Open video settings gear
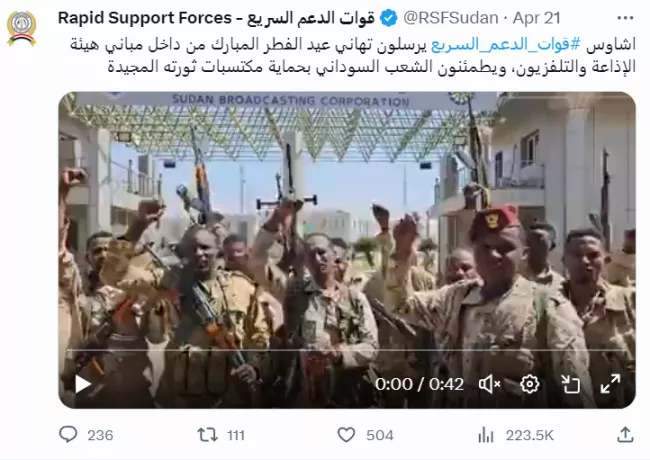 coord(530,384)
